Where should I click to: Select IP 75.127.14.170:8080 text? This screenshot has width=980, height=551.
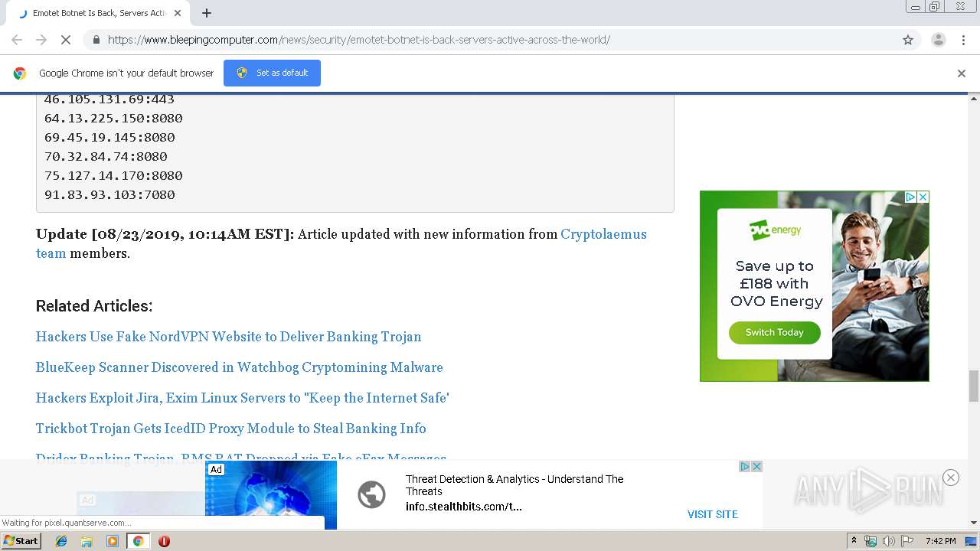113,175
